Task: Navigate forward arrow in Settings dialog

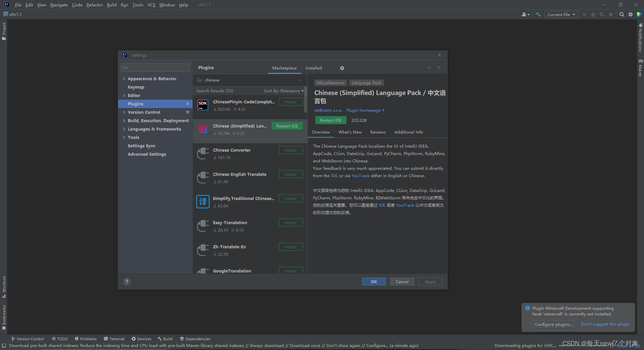Action: tap(438, 67)
